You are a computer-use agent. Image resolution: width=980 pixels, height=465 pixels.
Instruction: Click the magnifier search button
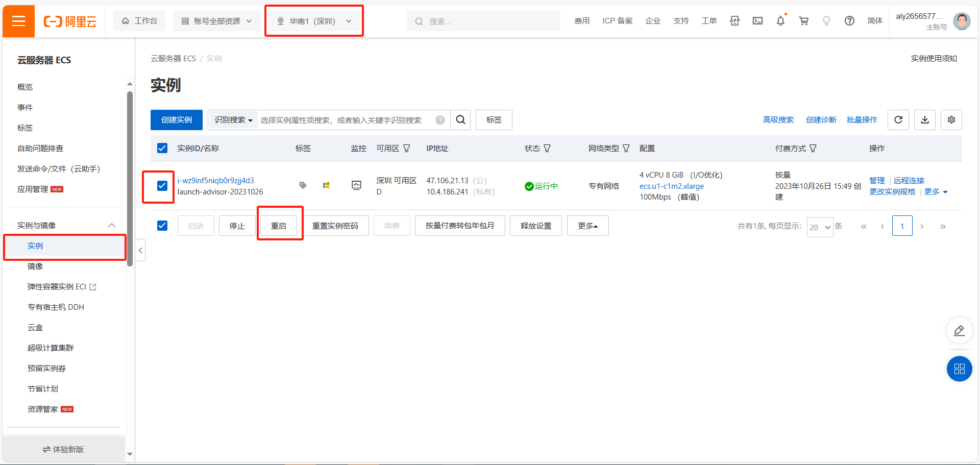[x=460, y=120]
